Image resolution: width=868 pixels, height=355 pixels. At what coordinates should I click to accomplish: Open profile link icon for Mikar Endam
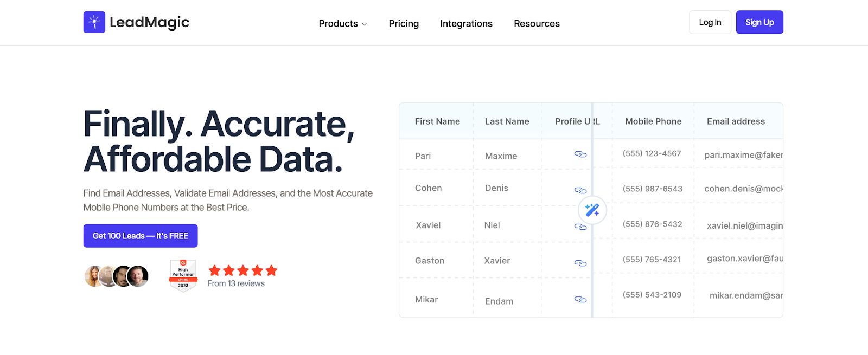click(x=580, y=299)
